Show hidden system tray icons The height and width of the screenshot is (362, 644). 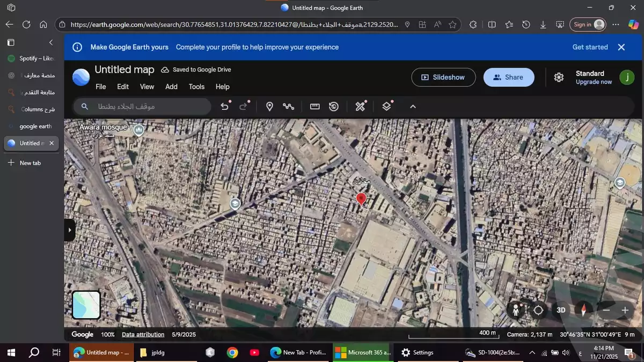532,352
